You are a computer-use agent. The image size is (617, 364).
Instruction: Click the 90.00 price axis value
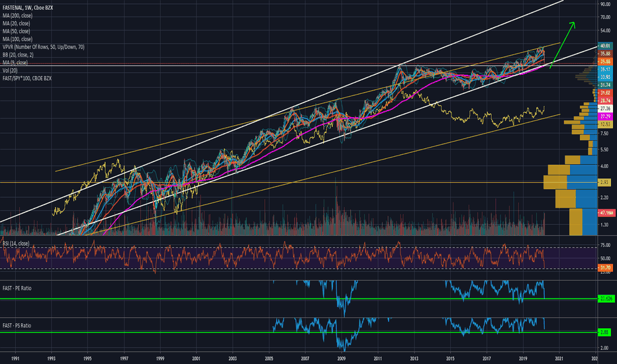point(605,4)
